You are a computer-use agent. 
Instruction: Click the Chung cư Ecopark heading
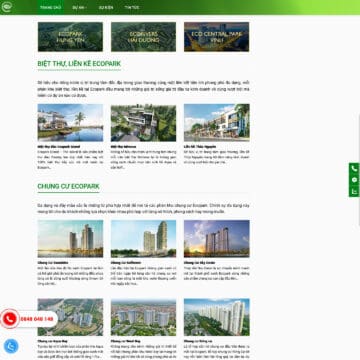(68, 186)
